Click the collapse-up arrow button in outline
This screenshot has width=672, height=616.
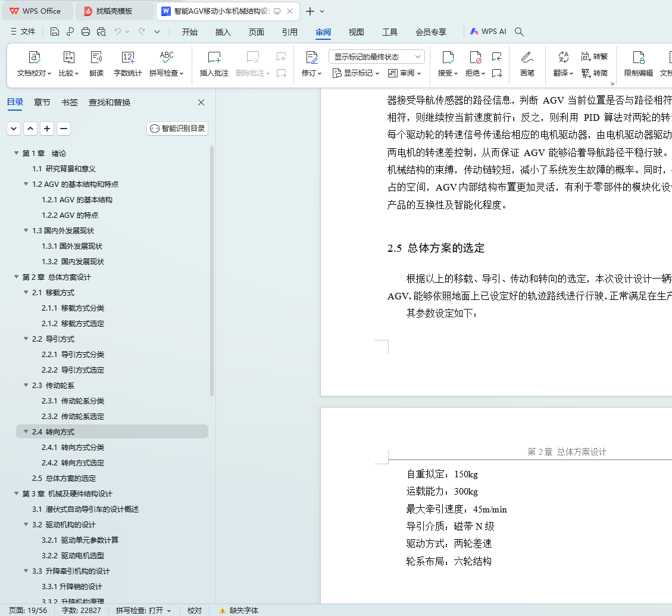click(30, 129)
